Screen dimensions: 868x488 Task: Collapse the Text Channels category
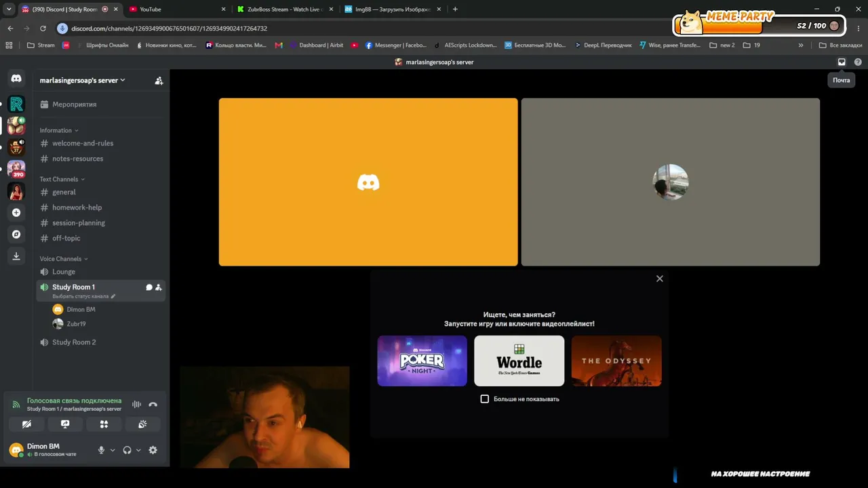click(62, 179)
